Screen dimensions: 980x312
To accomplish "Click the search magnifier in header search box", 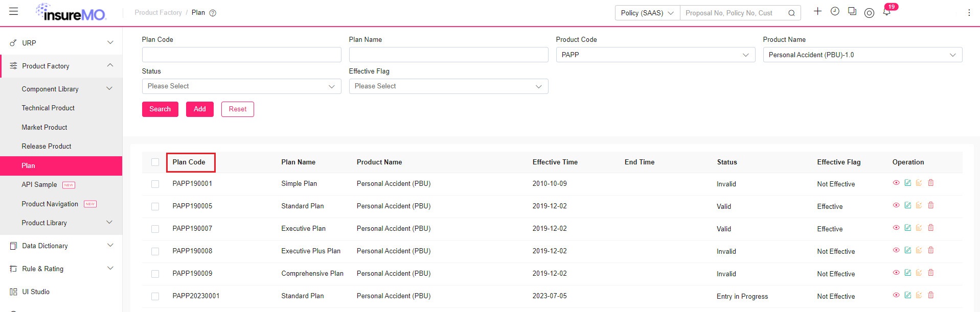I will click(791, 13).
